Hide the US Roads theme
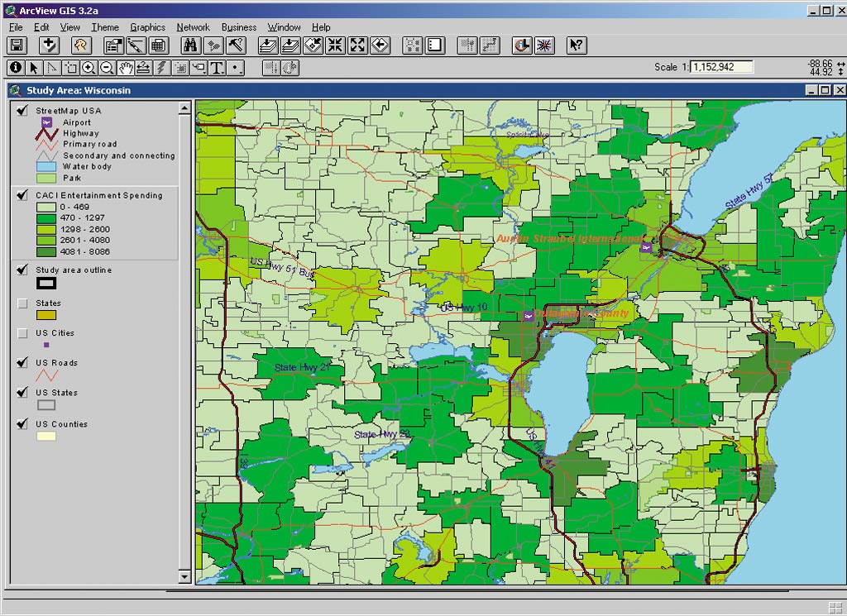This screenshot has width=847, height=616. pos(22,362)
